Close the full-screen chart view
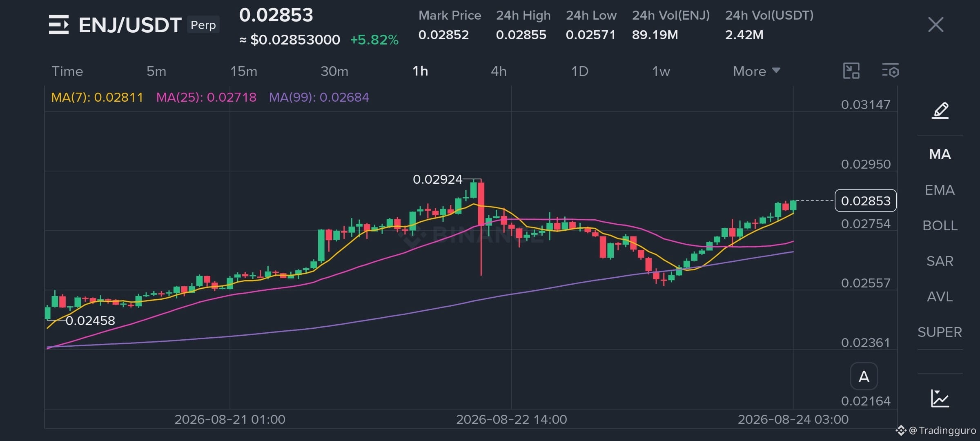The width and height of the screenshot is (980, 441). point(935,24)
